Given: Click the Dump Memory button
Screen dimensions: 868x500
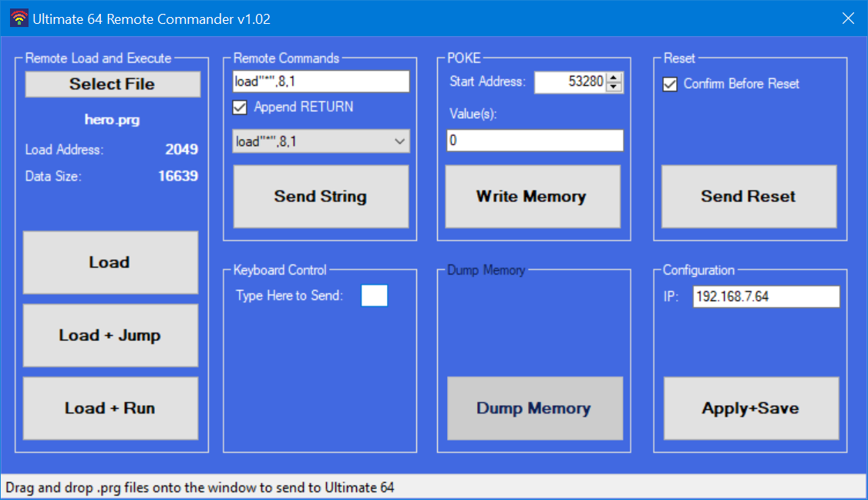Looking at the screenshot, I should pos(535,408).
